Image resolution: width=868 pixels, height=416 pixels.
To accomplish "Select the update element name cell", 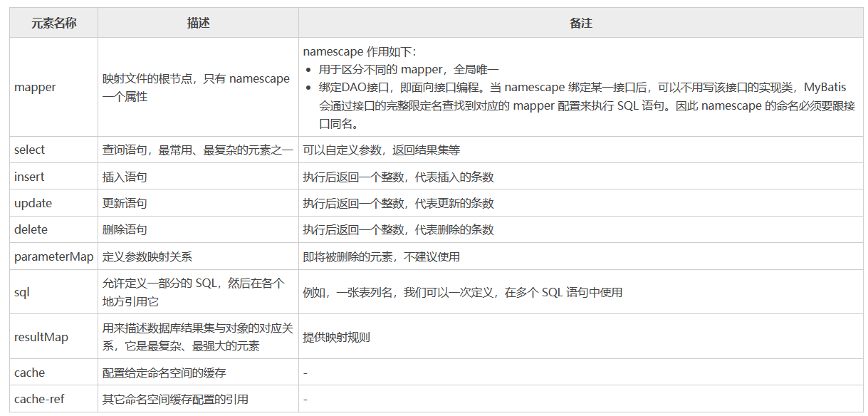I will (x=32, y=203).
